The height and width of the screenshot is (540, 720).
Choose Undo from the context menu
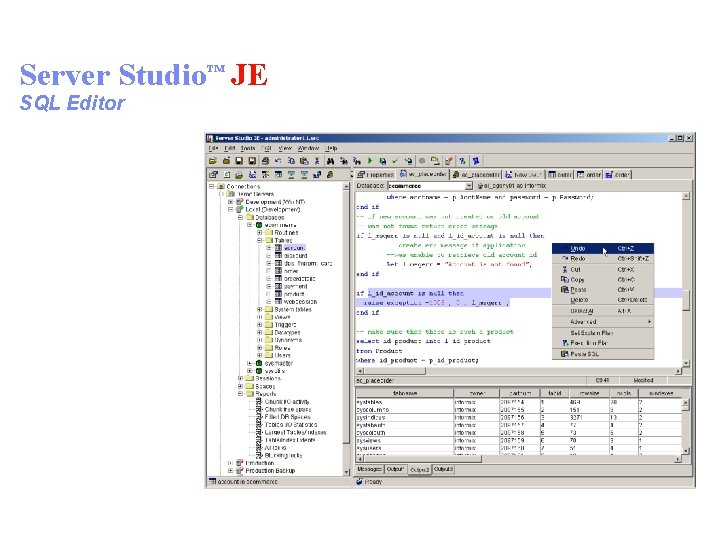[603, 248]
